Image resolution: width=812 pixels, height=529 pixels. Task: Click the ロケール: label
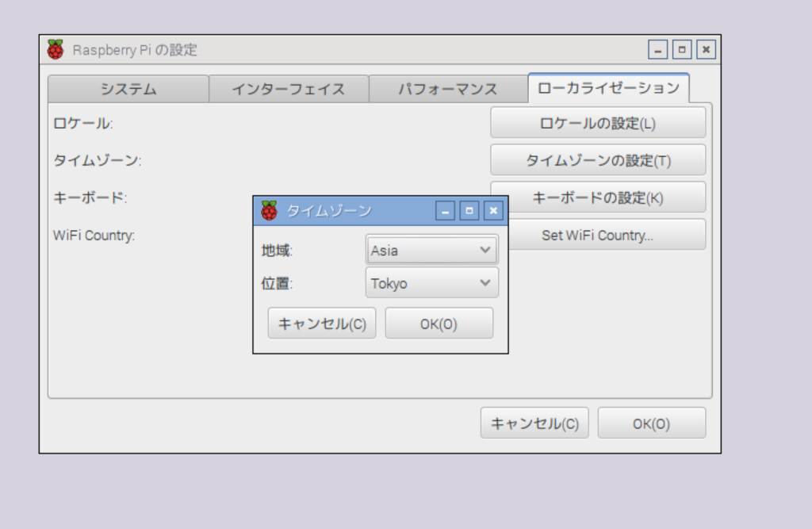[x=82, y=123]
